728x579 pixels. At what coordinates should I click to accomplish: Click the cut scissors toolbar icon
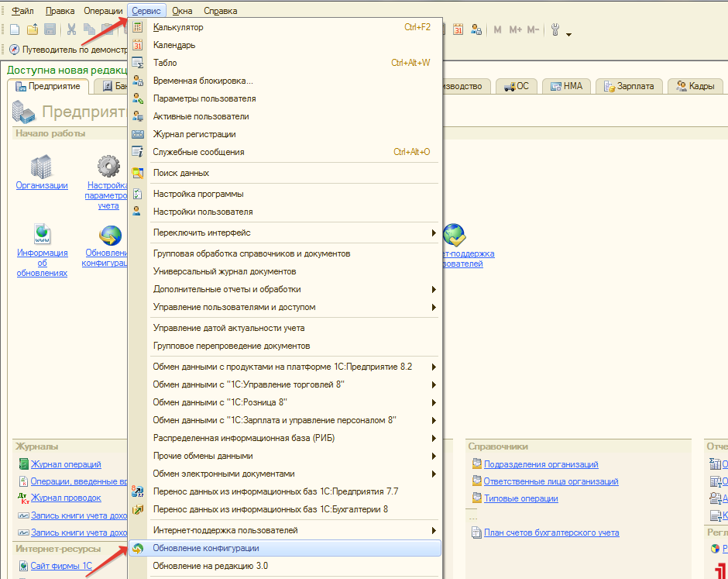71,30
